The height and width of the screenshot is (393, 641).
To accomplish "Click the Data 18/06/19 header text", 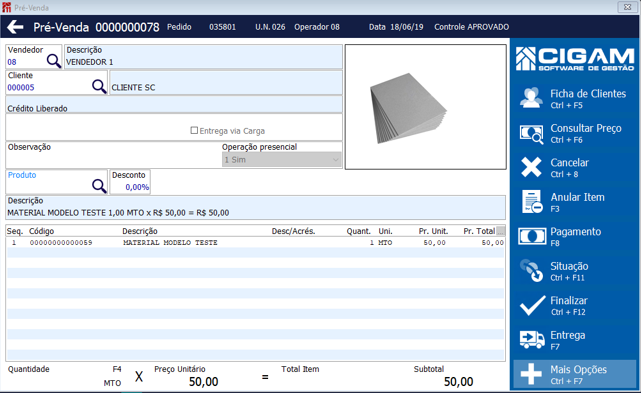I will 396,27.
